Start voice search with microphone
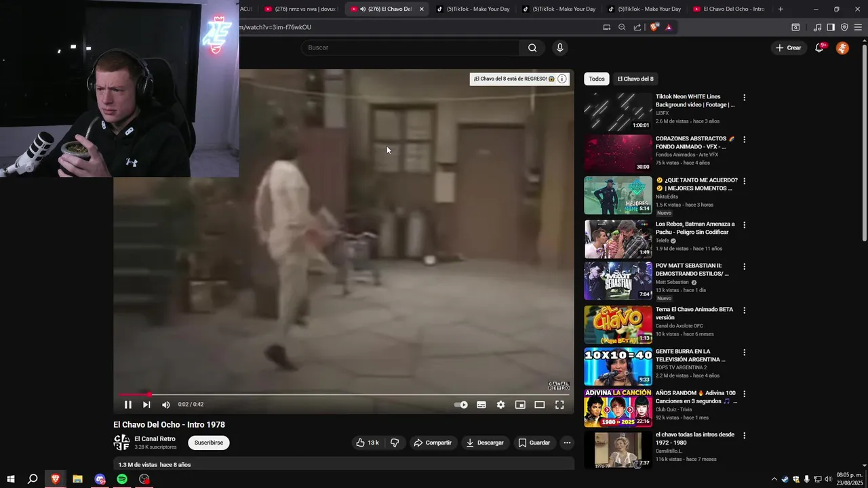Viewport: 868px width, 488px height. [x=559, y=47]
